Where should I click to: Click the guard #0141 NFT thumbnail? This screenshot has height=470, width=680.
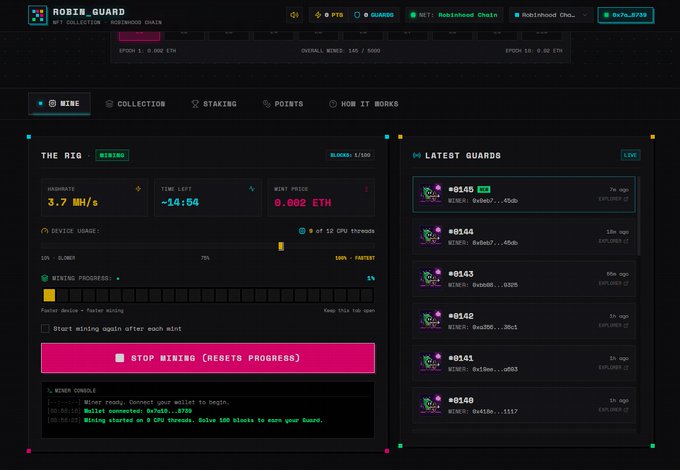(431, 362)
